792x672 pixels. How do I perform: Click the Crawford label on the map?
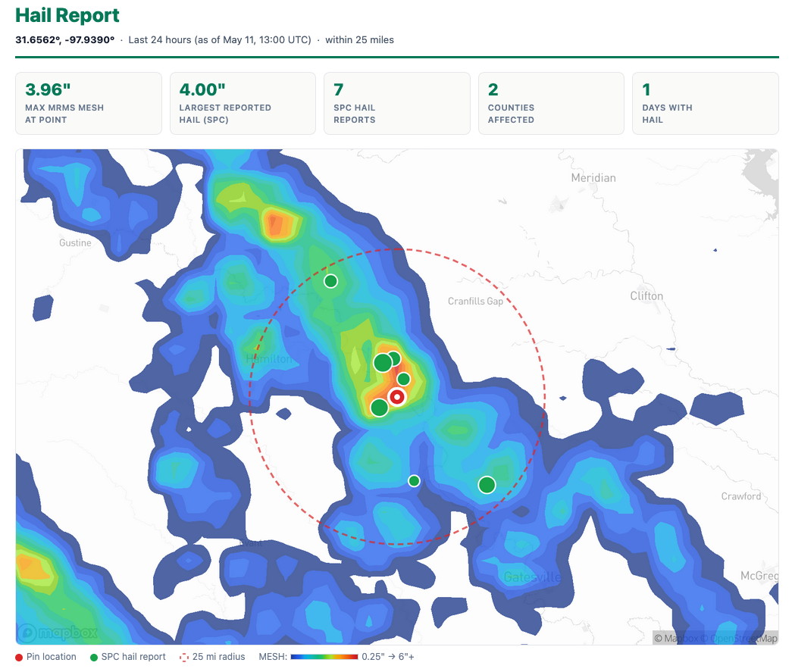[741, 496]
